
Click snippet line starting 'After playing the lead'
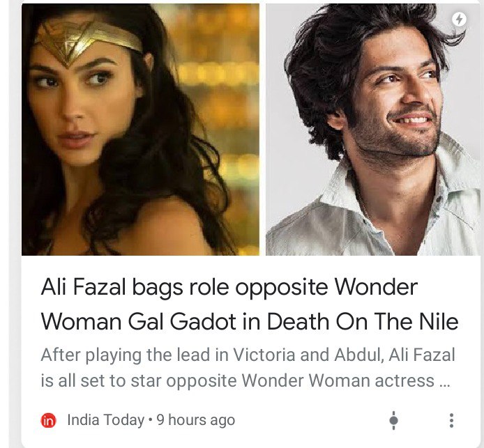point(248,355)
